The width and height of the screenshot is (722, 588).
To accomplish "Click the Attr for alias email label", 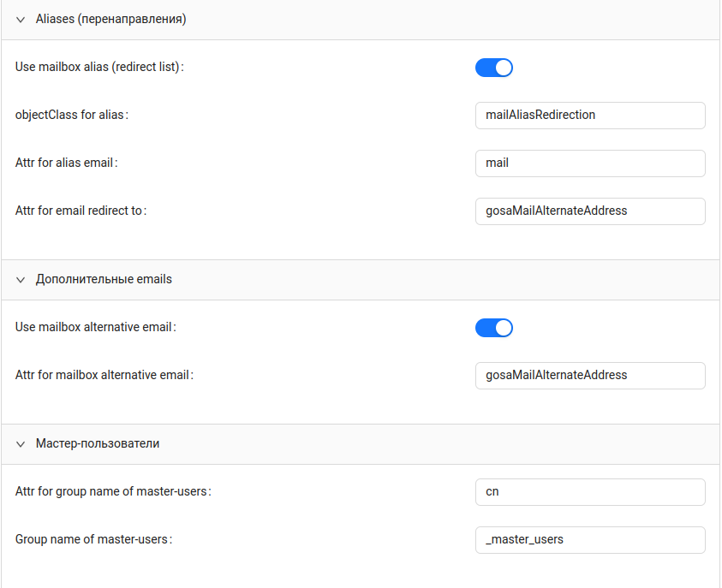I will pyautogui.click(x=66, y=163).
